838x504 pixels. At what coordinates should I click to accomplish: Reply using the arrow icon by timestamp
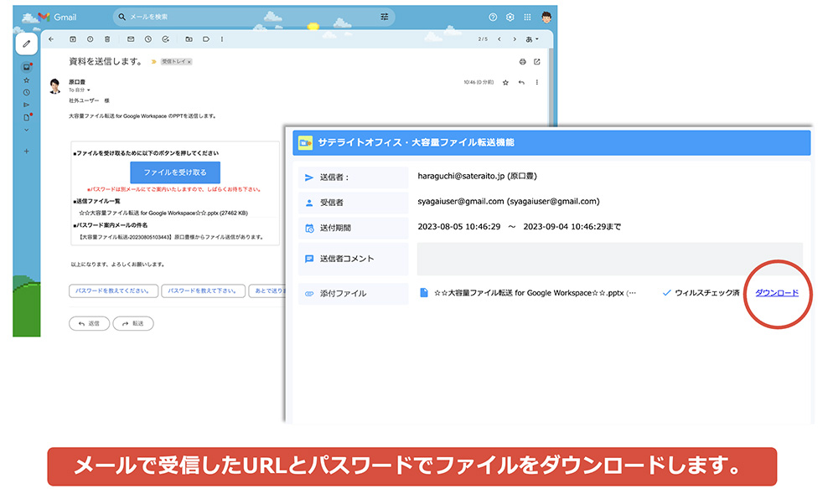point(521,82)
